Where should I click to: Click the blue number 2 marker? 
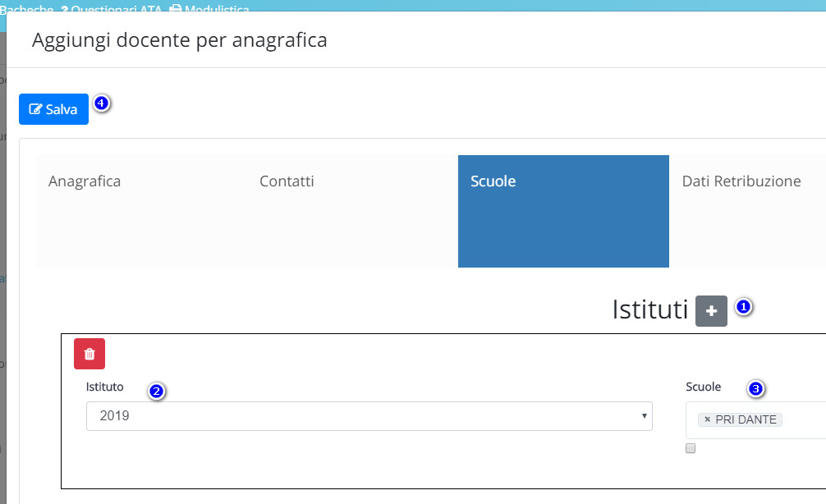click(156, 392)
